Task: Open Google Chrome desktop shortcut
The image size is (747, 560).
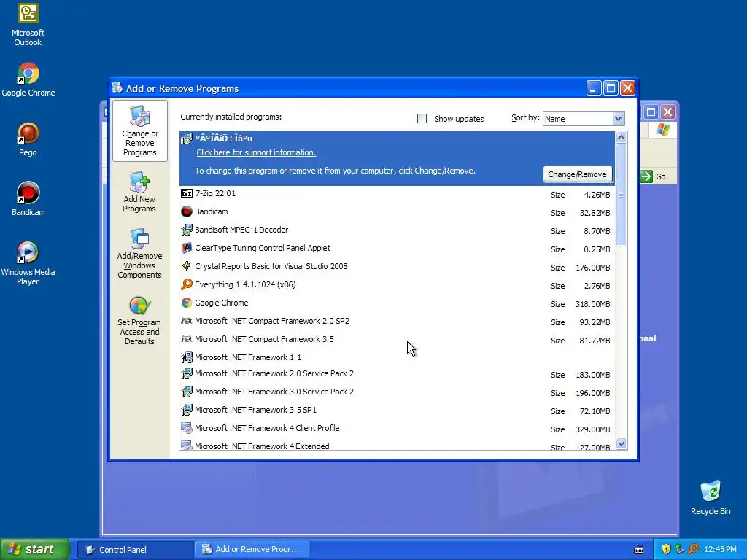Action: click(28, 79)
